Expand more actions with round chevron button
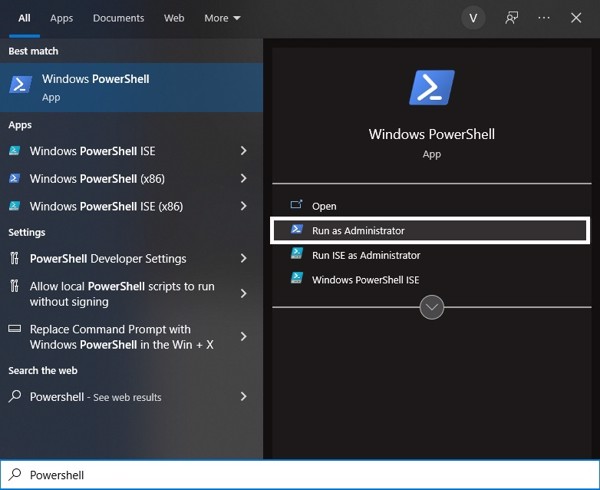 point(432,307)
